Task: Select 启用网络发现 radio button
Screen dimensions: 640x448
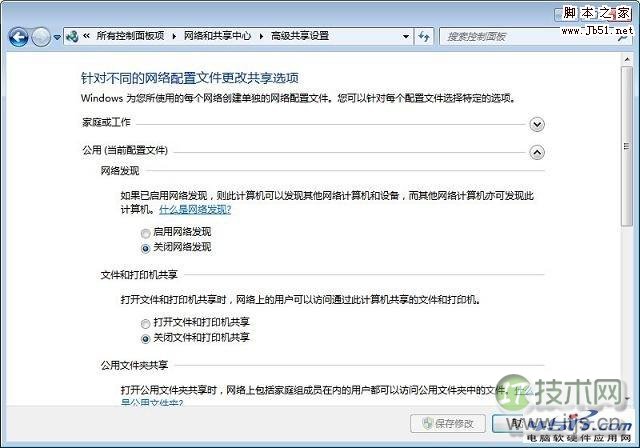Action: click(145, 233)
